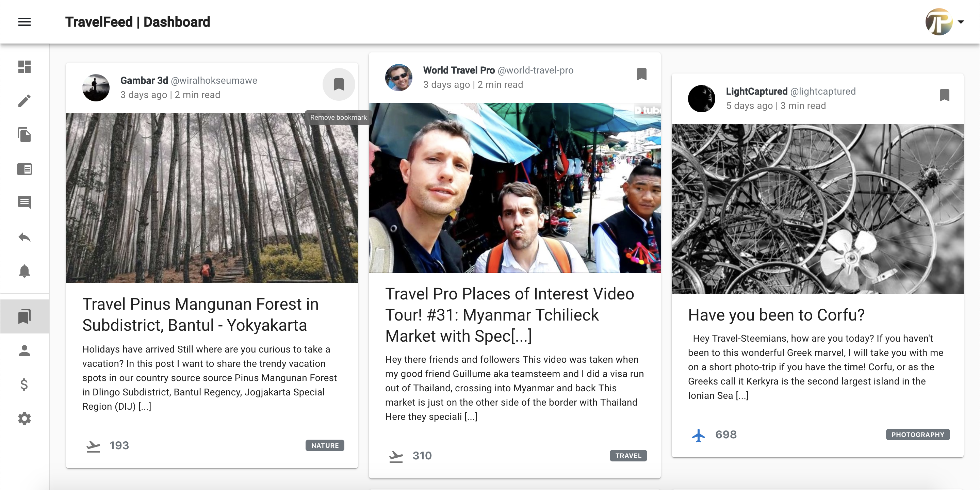Click the 'Holidays have arrived' excerpt
980x490 pixels.
click(x=210, y=378)
